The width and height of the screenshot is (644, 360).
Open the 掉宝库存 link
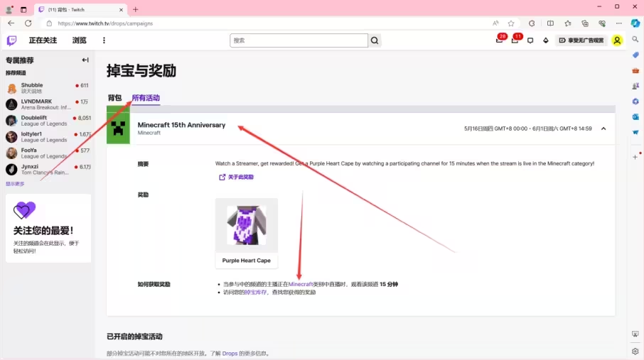(255, 293)
